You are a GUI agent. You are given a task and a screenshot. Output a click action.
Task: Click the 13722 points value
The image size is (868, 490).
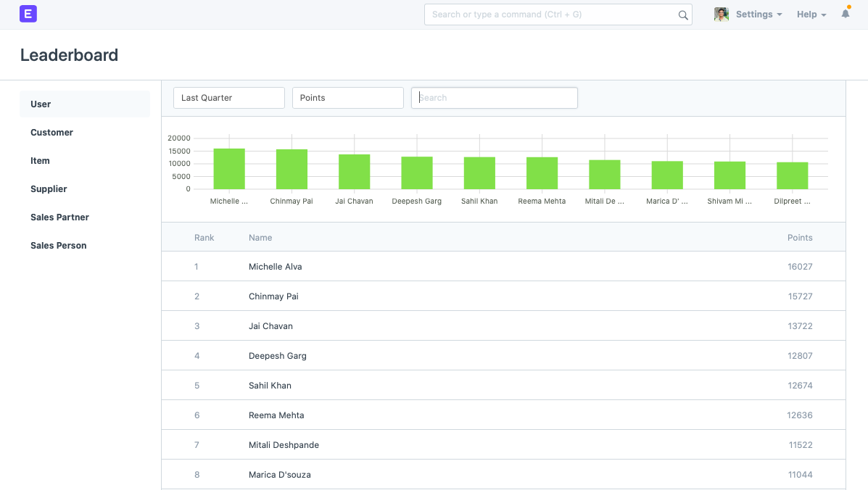[801, 326]
